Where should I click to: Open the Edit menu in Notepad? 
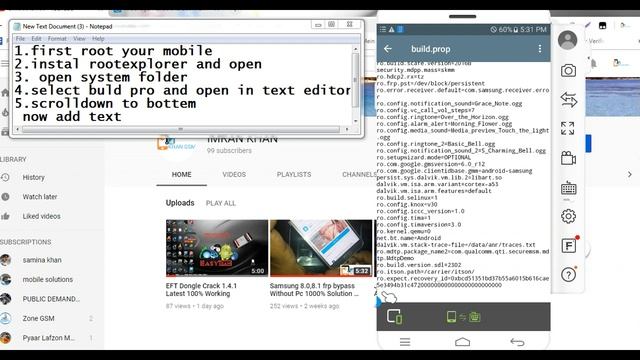(36, 39)
